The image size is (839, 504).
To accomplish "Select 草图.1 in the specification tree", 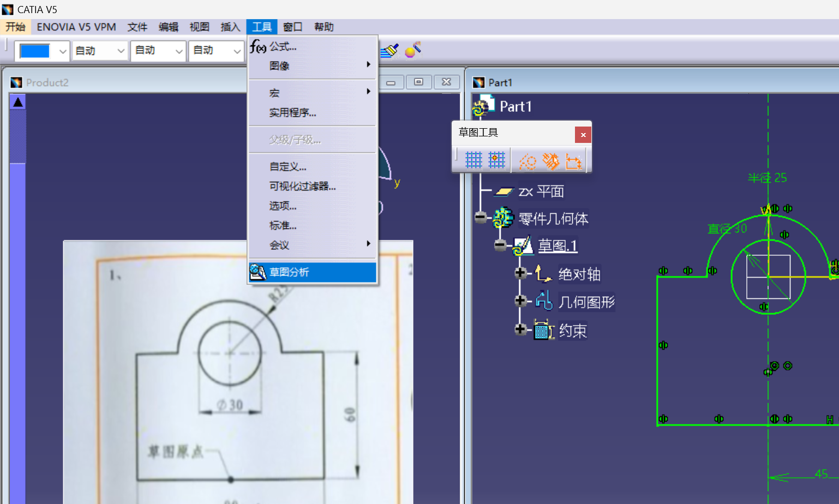I will point(558,246).
